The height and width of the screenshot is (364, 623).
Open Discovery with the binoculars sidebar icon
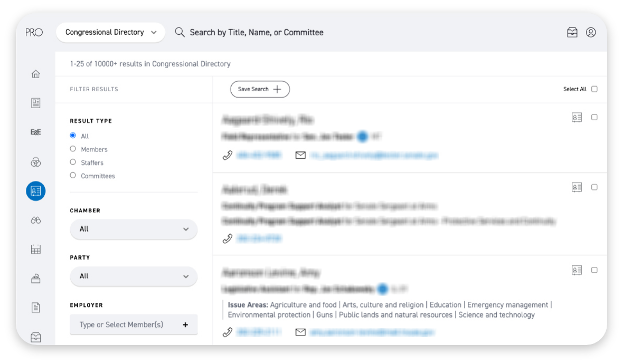35,220
